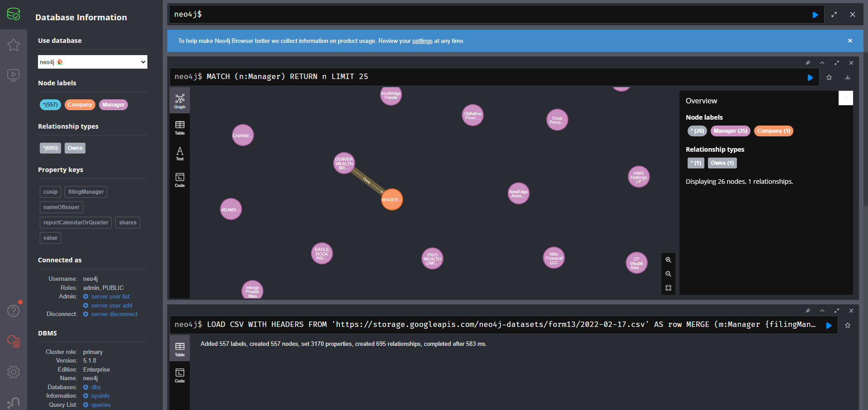Click the *(695) relationship type
This screenshot has width=868, height=410.
click(x=50, y=148)
